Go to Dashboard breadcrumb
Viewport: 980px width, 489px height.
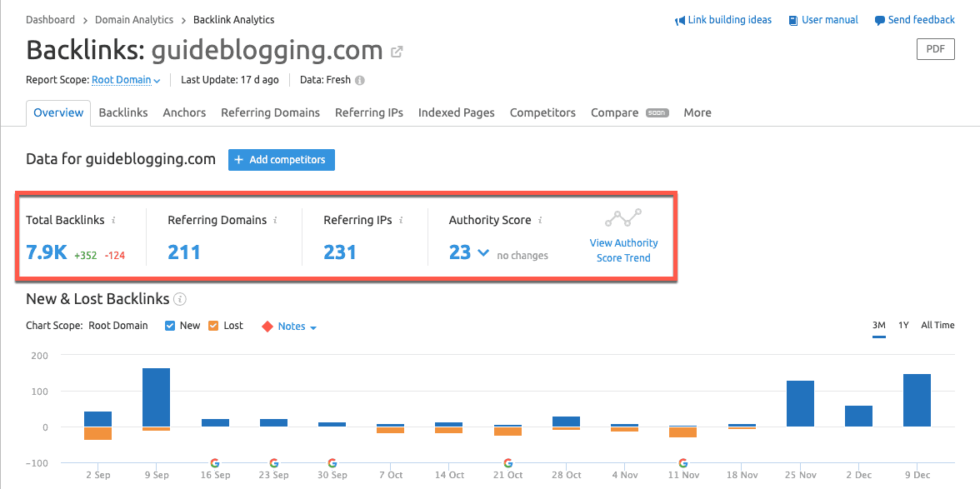[x=50, y=20]
